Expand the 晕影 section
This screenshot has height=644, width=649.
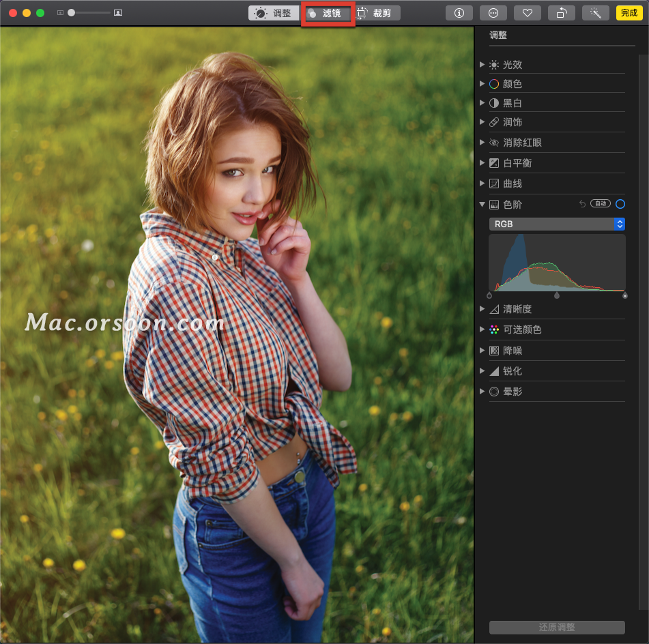[x=482, y=391]
